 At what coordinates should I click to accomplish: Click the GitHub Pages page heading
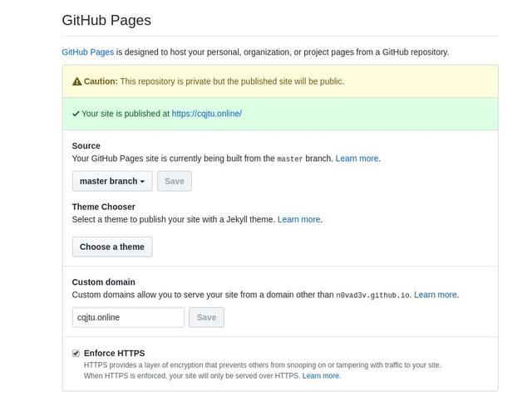click(106, 20)
